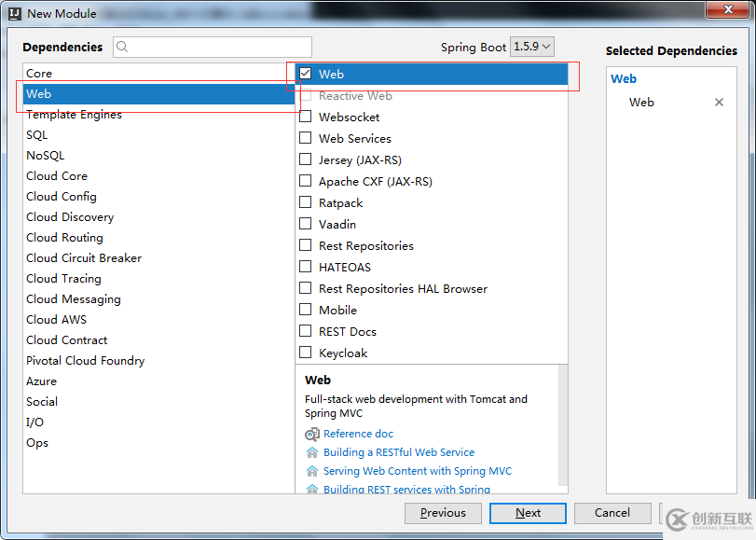The image size is (756, 540).
Task: Click the IntelliJ logo icon in title bar
Action: click(14, 13)
